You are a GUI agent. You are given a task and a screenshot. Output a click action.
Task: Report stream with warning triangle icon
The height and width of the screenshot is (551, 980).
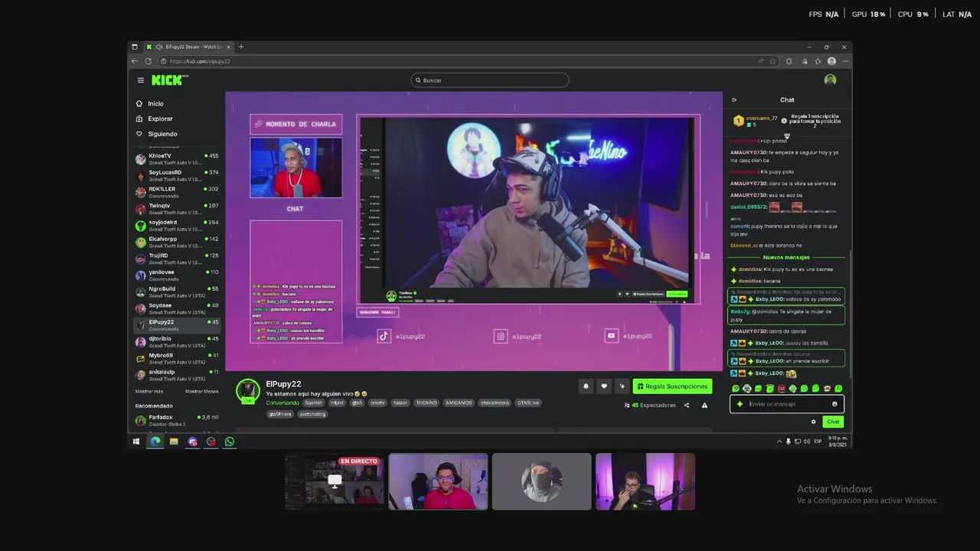point(704,406)
